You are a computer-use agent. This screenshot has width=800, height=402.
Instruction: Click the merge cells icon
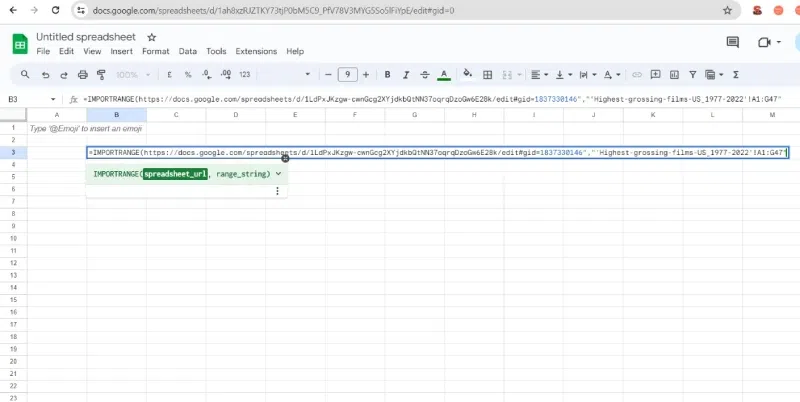507,75
